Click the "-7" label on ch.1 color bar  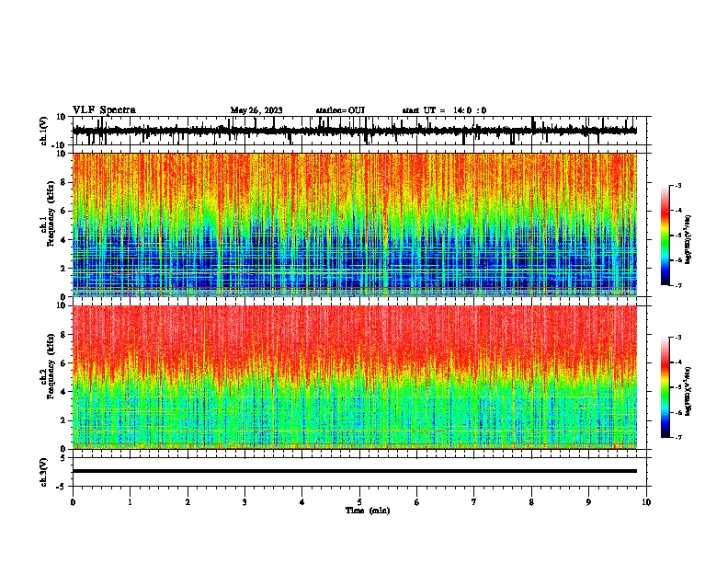coord(677,285)
